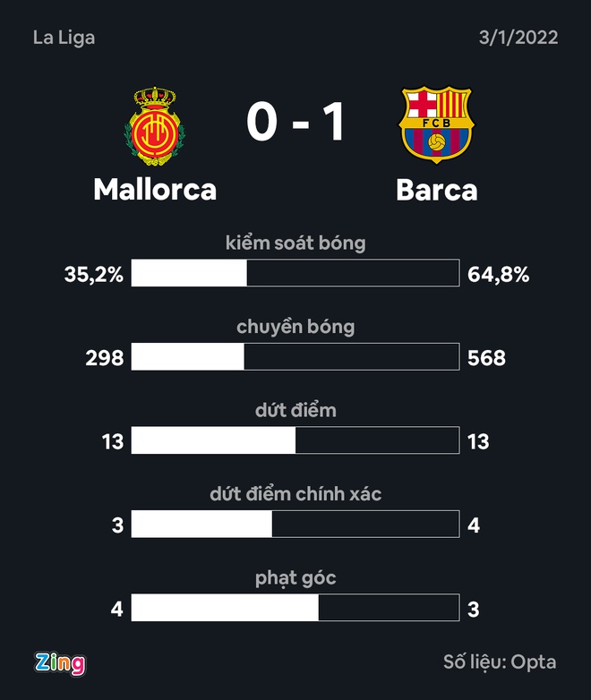Click the FC Barcelona crest
Image resolution: width=591 pixels, height=700 pixels.
pyautogui.click(x=436, y=125)
